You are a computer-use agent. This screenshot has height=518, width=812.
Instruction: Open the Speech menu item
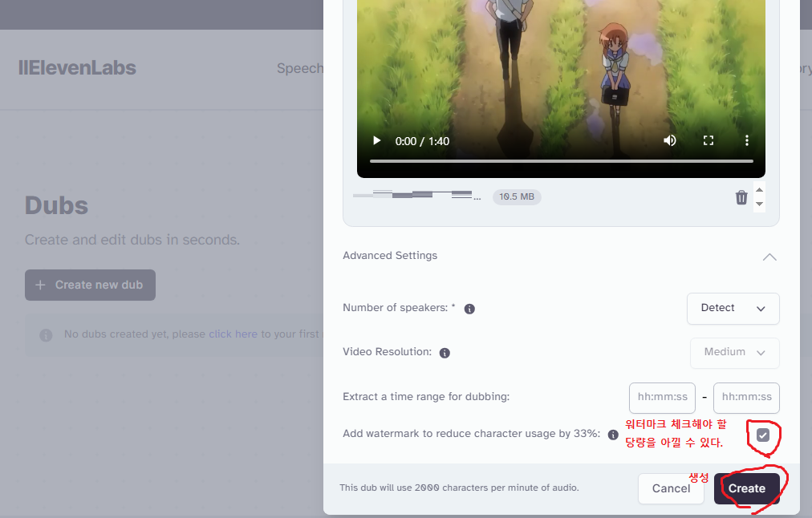(300, 68)
